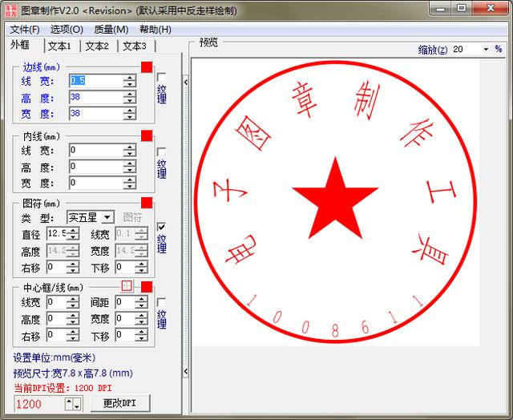Decrease 图符 下移 with down arrow
Screen dimensions: 513x420
click(x=141, y=270)
